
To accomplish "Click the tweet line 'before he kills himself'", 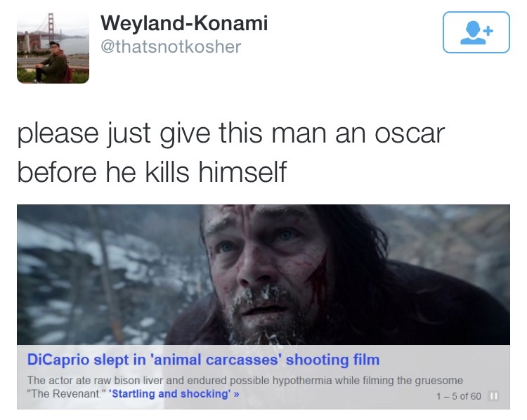I will [x=152, y=169].
